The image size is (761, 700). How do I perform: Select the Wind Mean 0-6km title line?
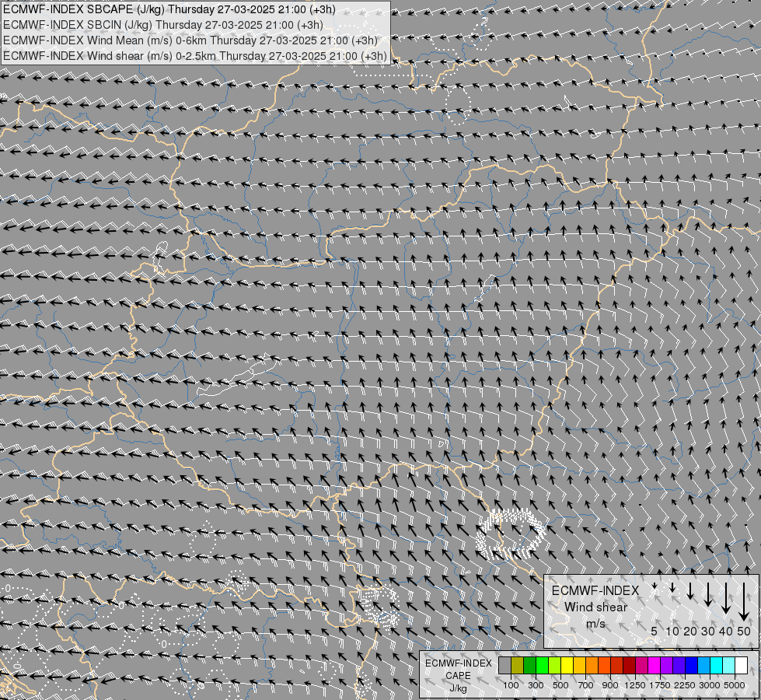(x=190, y=40)
